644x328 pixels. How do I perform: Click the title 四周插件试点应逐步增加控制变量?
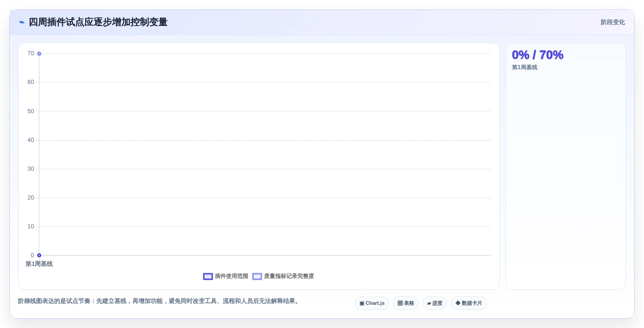[x=98, y=22]
